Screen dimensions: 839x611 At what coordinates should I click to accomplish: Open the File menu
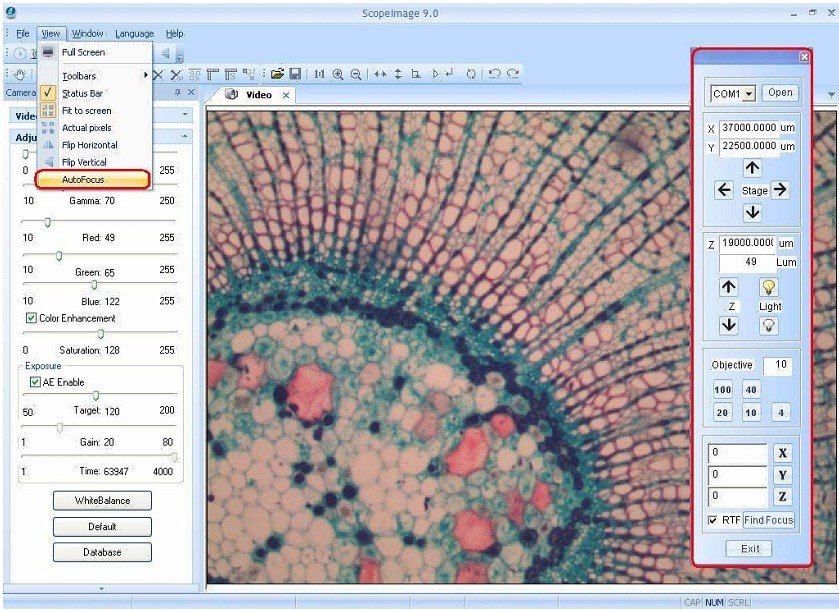point(22,34)
